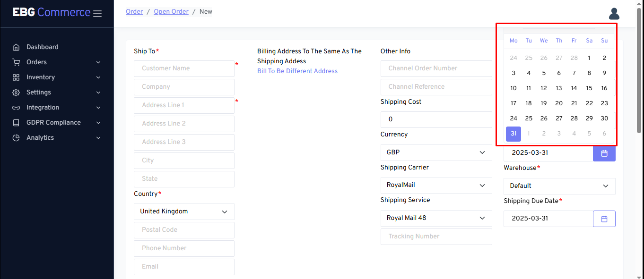Open the Country United Kingdom dropdown
The width and height of the screenshot is (644, 279).
(x=184, y=211)
